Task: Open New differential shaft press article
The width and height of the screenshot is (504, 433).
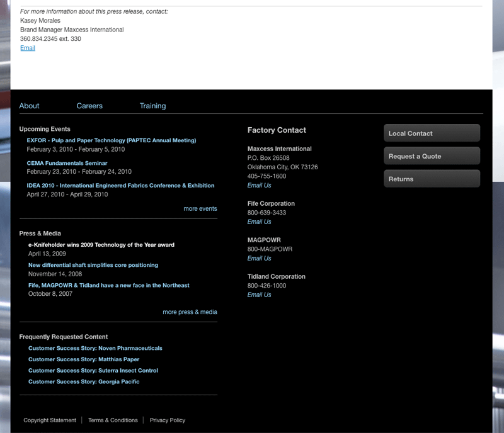Action: coord(93,265)
